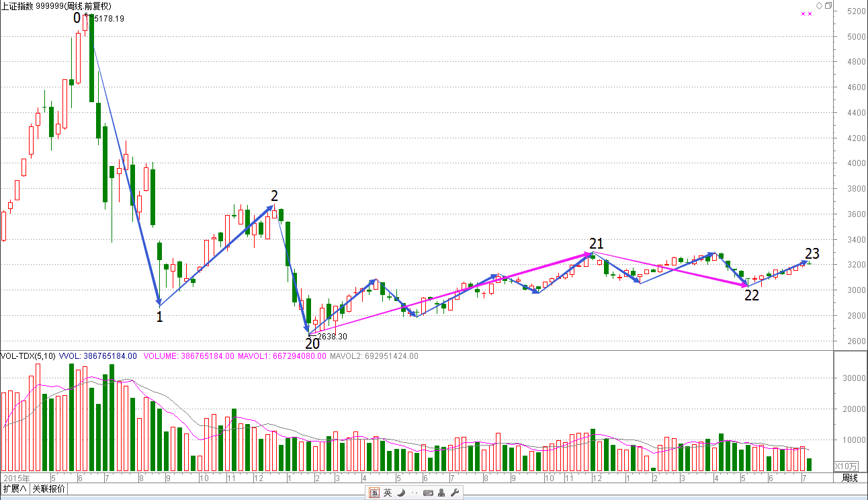
Task: Click the X10万 volume unit label
Action: click(x=847, y=466)
